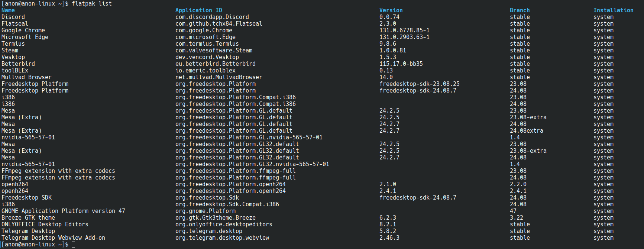Screen dimensions: 644x249
Task: Click the Version column header
Action: pyautogui.click(x=391, y=10)
